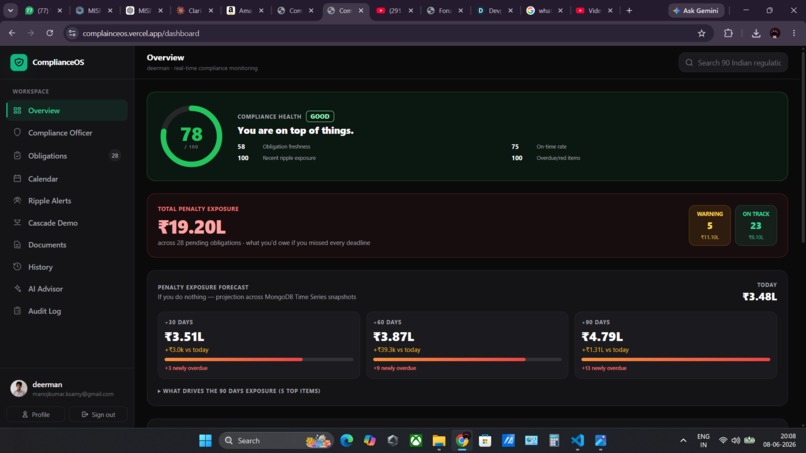Open the Warning 5 exposure card
The image size is (806, 453).
click(x=709, y=225)
